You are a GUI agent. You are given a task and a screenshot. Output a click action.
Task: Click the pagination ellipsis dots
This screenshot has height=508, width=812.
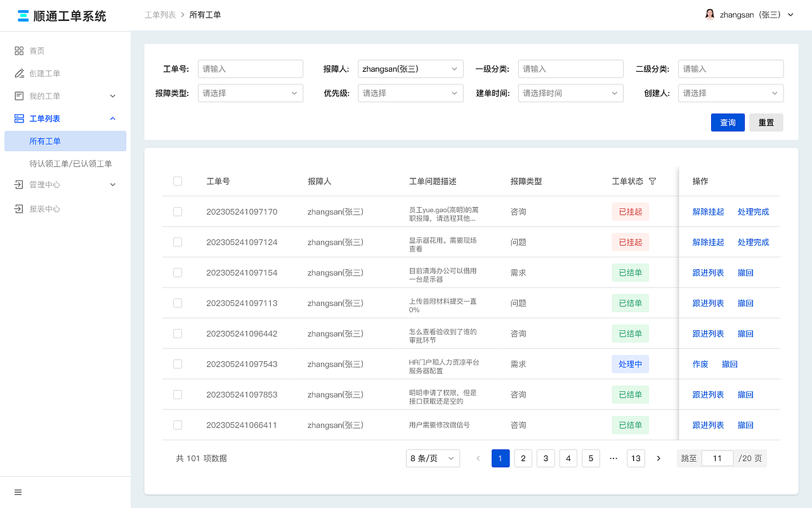point(613,458)
